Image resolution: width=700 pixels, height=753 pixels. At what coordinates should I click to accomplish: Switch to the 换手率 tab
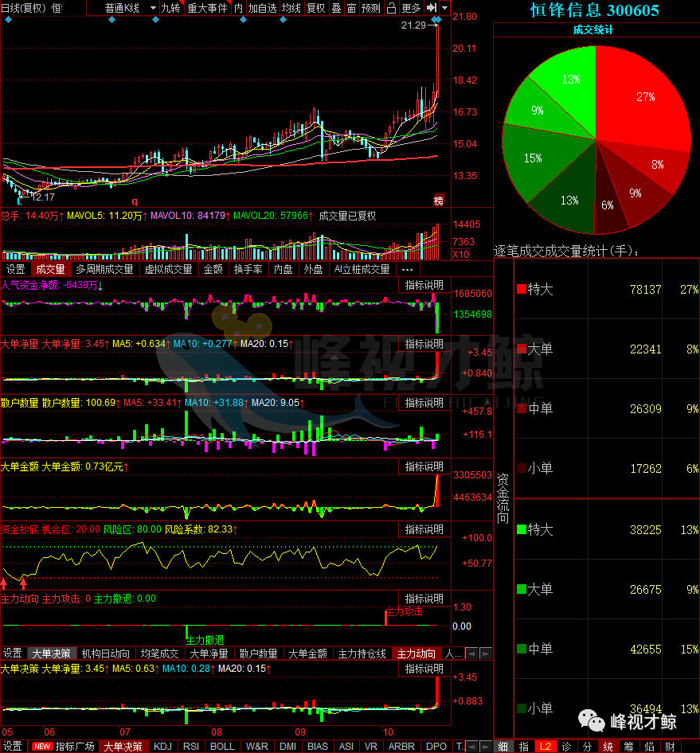248,269
